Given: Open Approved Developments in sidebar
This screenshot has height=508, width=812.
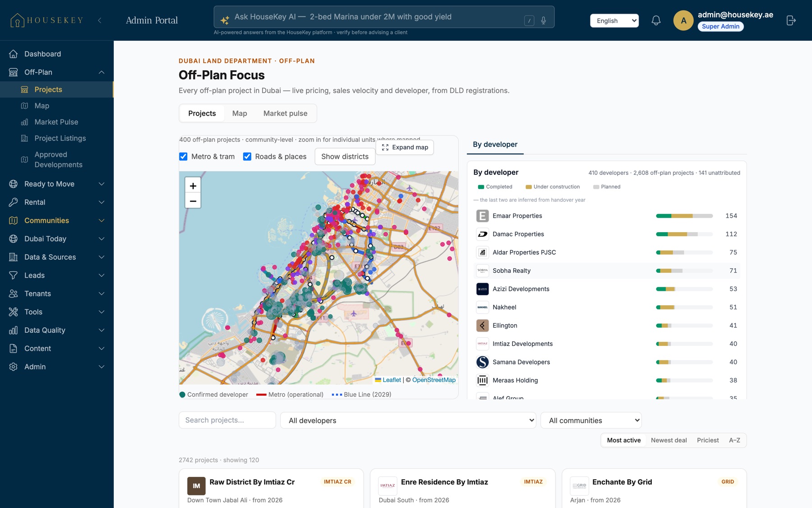Looking at the screenshot, I should (x=57, y=160).
